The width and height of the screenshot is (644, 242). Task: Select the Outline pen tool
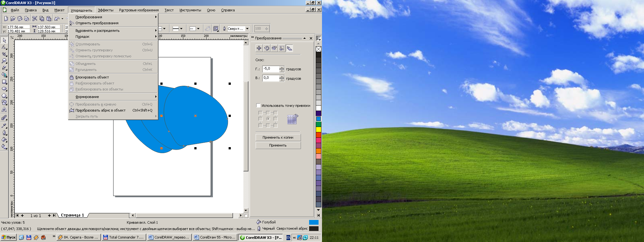[x=4, y=132]
